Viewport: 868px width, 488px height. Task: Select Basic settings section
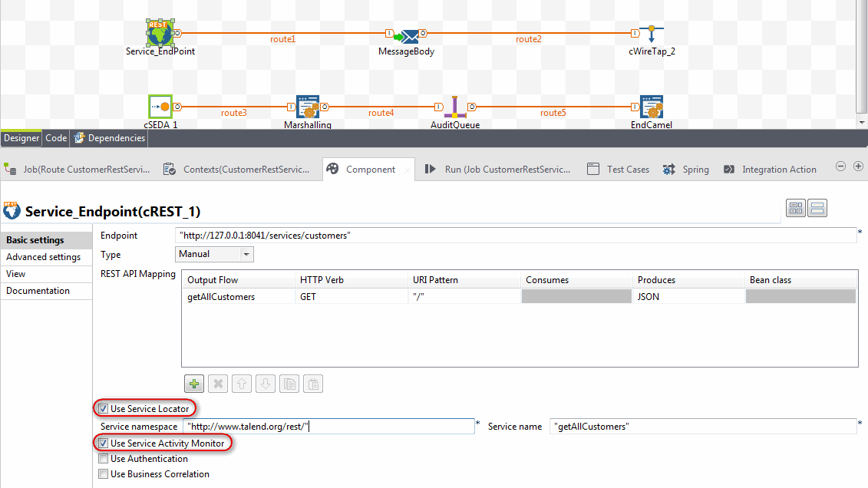[x=47, y=240]
